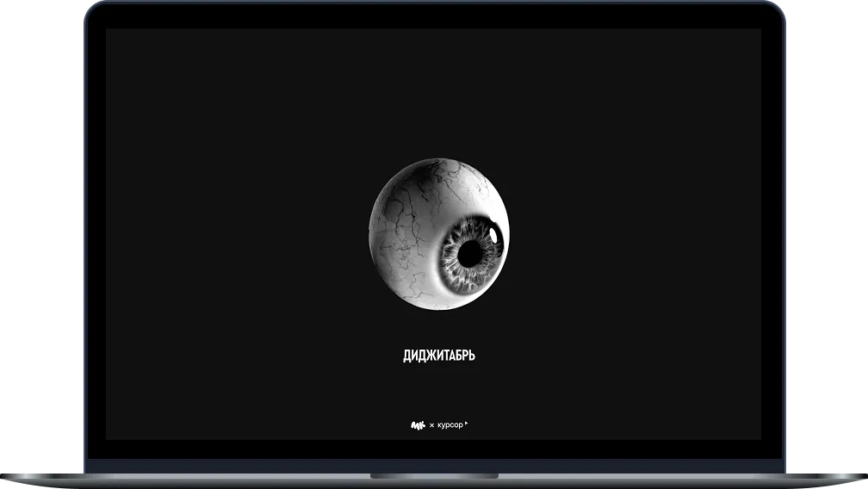
Task: Click the veined white sclera of the eyeball
Action: (405, 215)
